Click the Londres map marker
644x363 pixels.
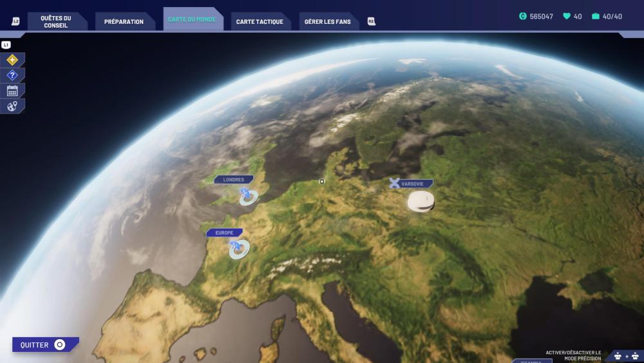[248, 197]
